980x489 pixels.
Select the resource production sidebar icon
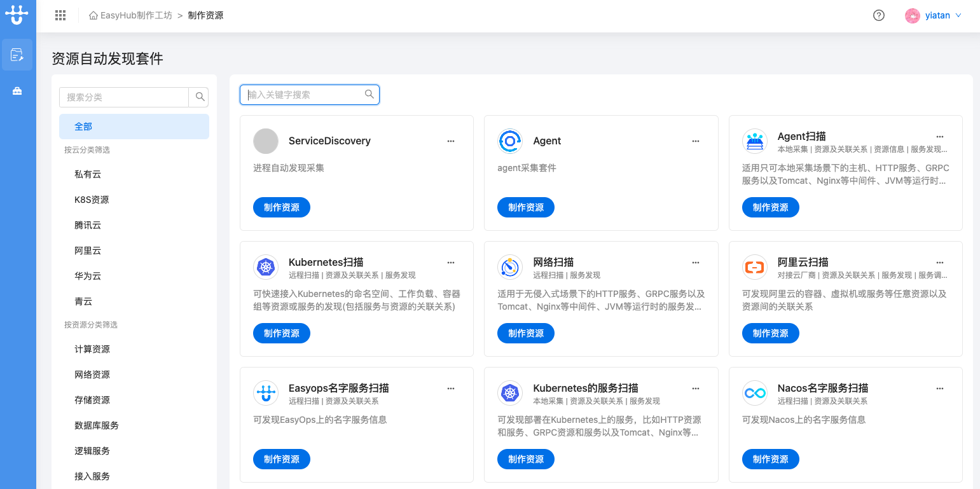click(17, 55)
